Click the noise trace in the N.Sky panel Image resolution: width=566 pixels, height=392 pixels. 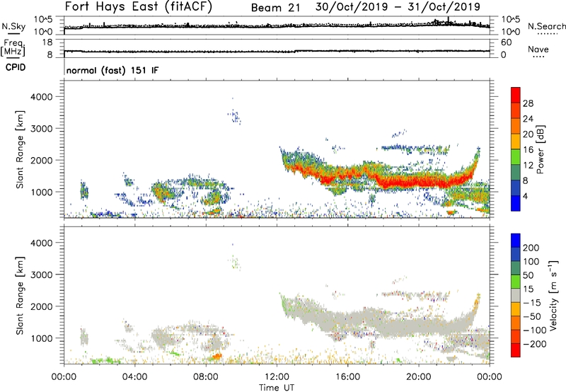coord(277,25)
